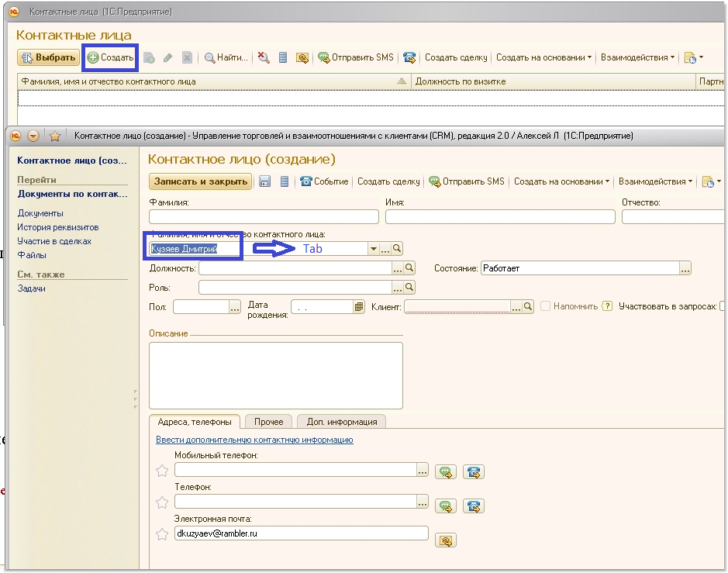Open История реквизитов in left navigation panel
This screenshot has width=728, height=573.
(58, 227)
